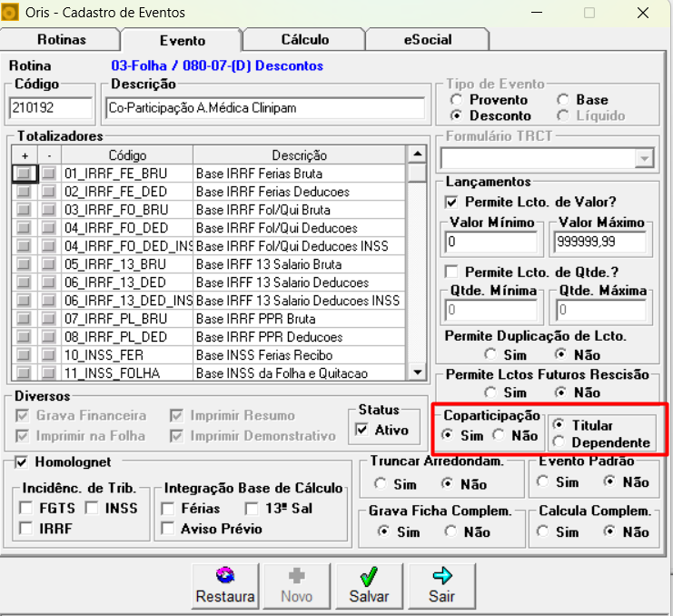673x616 pixels.
Task: Check the Férias integration box
Action: click(168, 509)
